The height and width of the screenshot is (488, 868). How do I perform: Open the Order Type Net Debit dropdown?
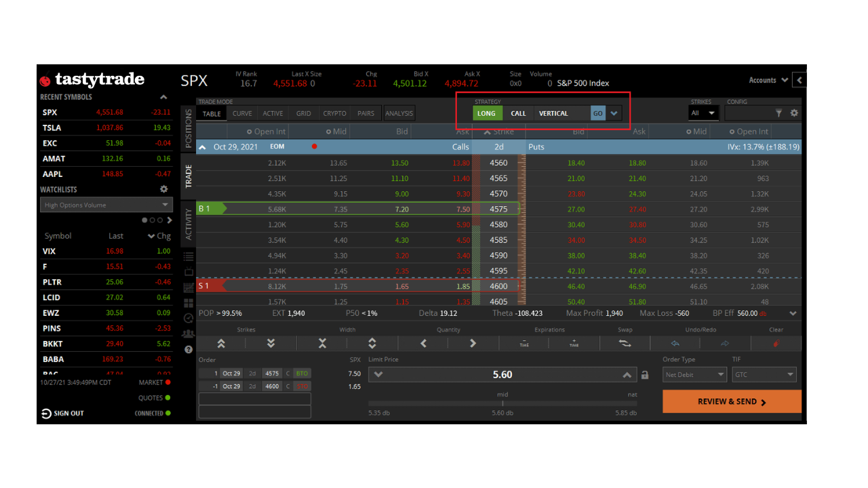pos(694,375)
